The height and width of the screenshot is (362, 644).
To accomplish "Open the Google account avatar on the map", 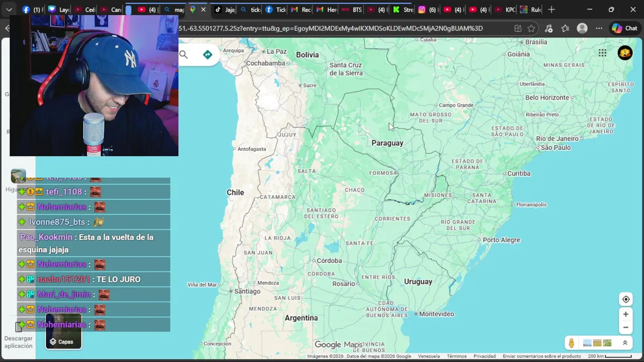I will [x=625, y=53].
